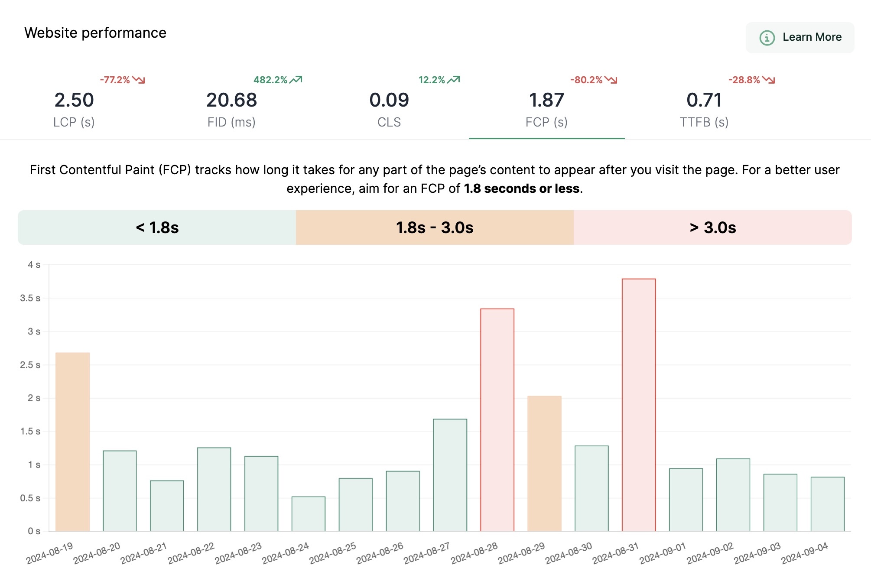Viewport: 871px width, 588px height.
Task: Select the bar for 2024-09-03
Action: point(780,503)
